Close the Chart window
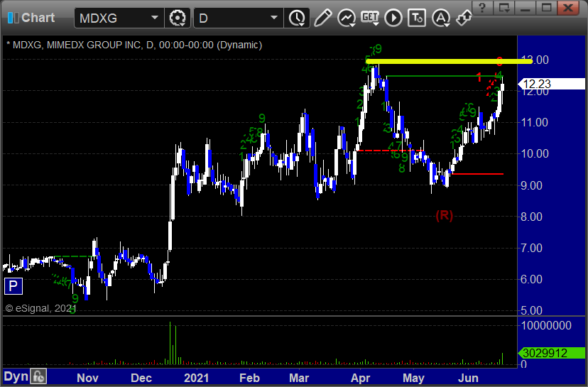588x387 pixels. [x=569, y=8]
